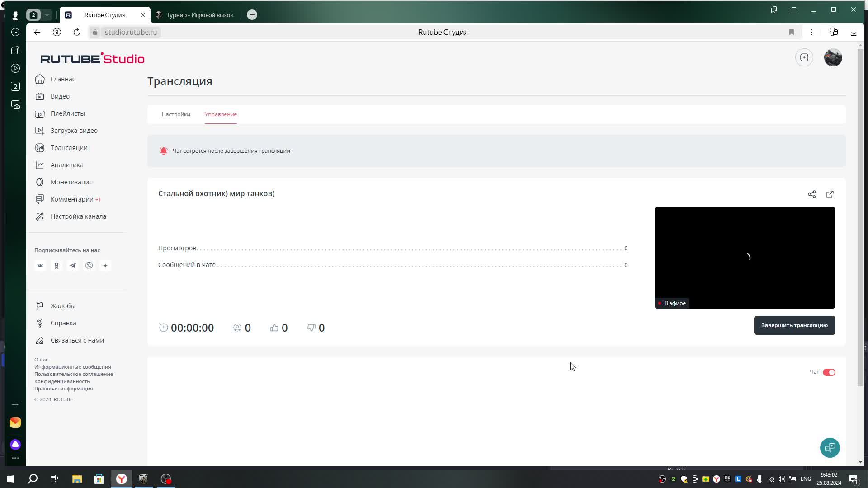Click the user avatar in top right
868x488 pixels.
[833, 57]
